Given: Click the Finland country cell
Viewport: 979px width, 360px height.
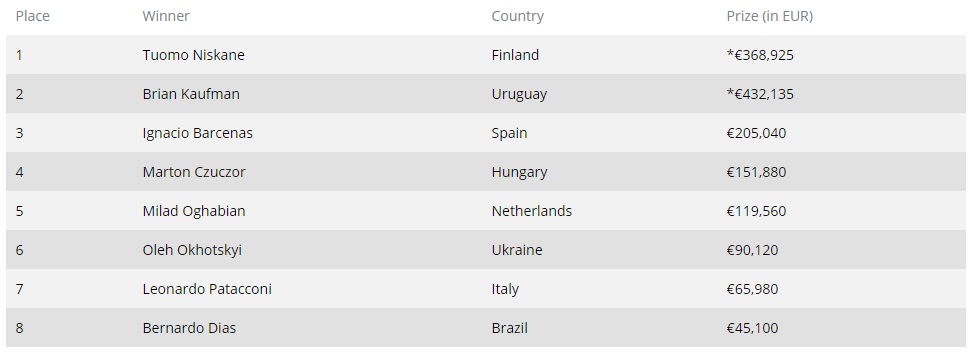Looking at the screenshot, I should pyautogui.click(x=515, y=55).
